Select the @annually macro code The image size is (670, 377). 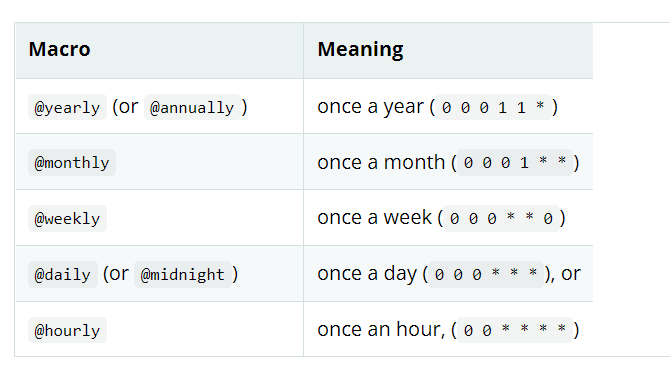[192, 107]
